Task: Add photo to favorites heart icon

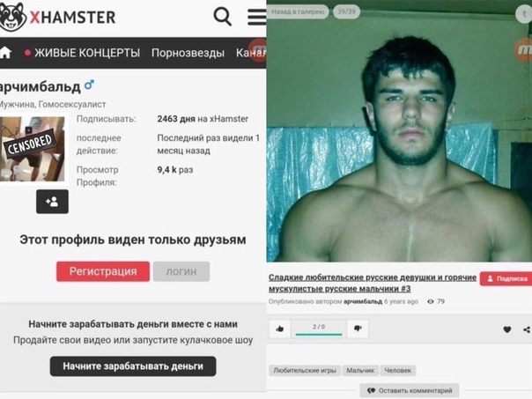Action: [507, 329]
